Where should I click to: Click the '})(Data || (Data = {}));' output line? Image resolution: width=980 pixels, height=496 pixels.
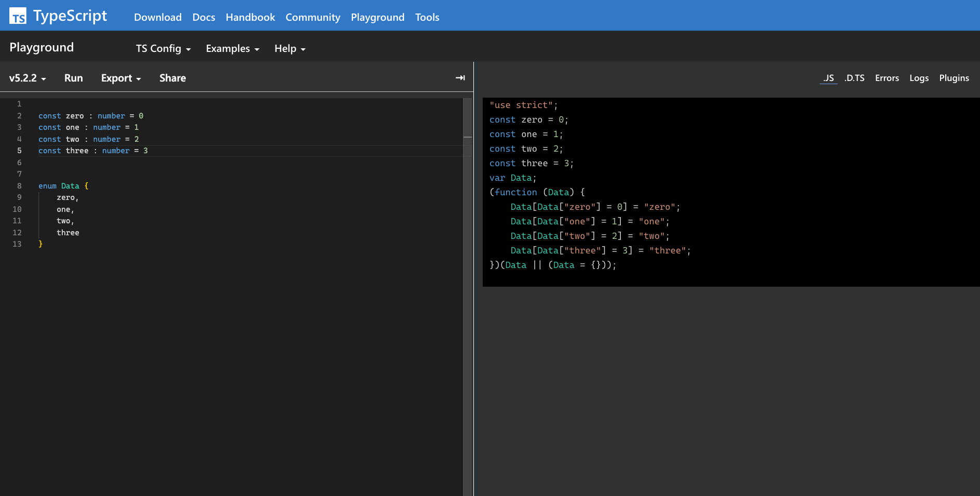tap(553, 265)
